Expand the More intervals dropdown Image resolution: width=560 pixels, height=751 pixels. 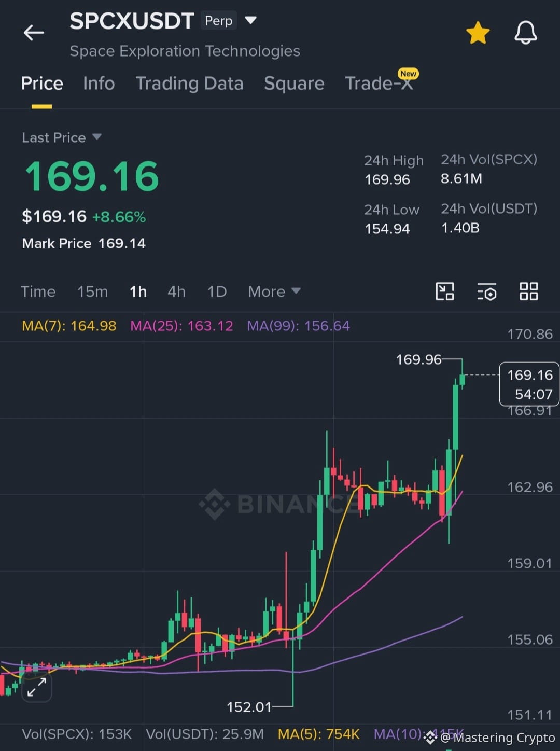[x=274, y=291]
